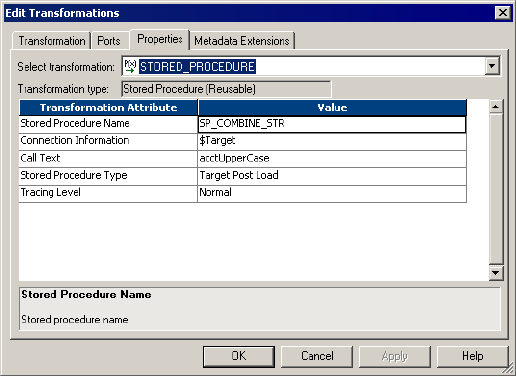Select the Call Text attribute row
The image size is (516, 376).
108,159
